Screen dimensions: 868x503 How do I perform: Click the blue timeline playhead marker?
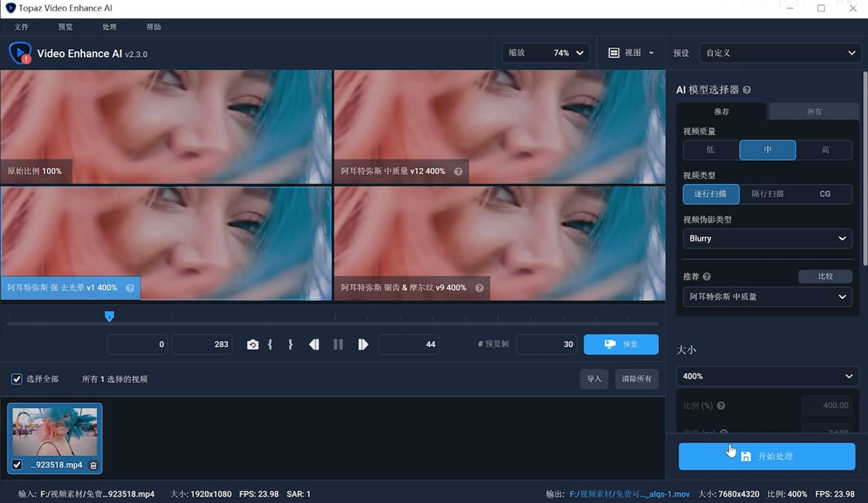[x=110, y=316]
